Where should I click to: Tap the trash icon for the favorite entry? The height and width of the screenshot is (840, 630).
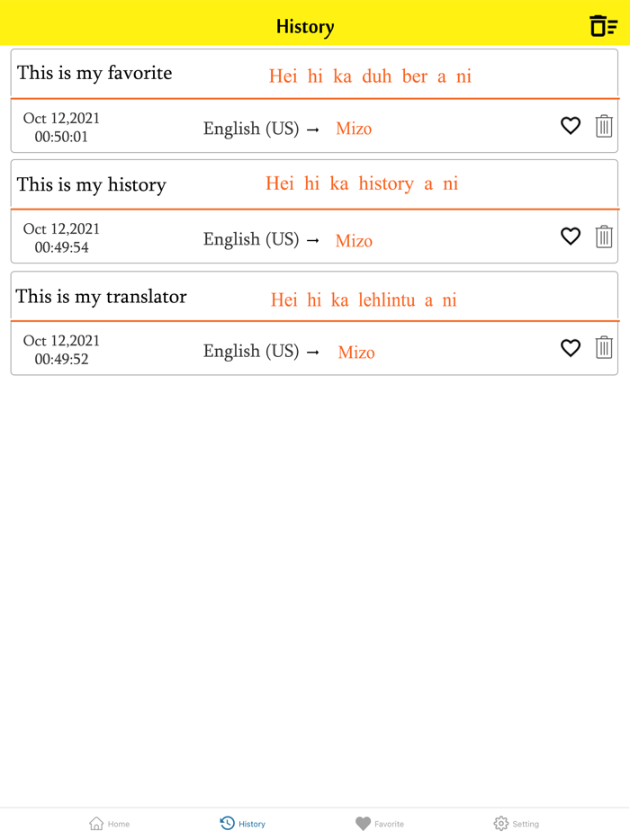point(604,126)
